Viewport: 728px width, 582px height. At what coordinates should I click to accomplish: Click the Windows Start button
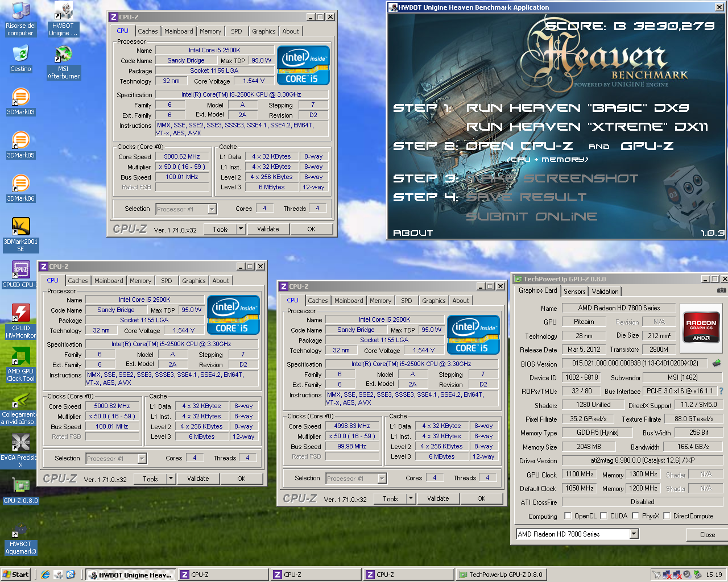point(15,575)
